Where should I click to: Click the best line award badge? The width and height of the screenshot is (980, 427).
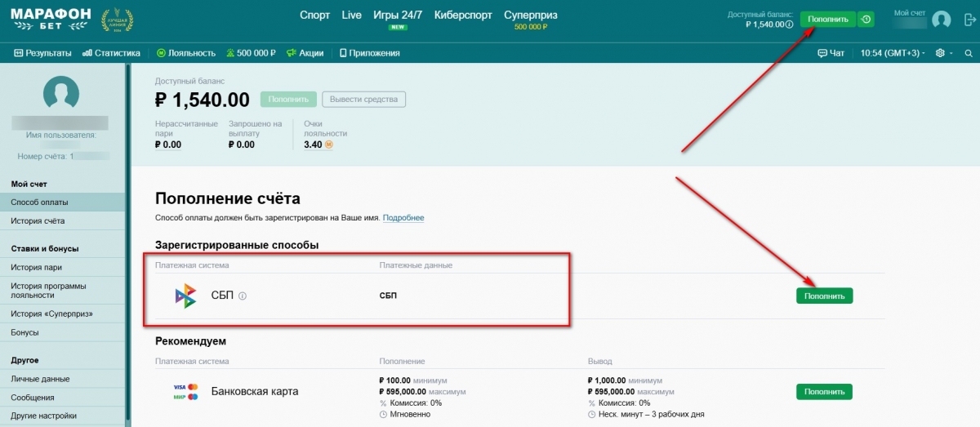tap(118, 20)
